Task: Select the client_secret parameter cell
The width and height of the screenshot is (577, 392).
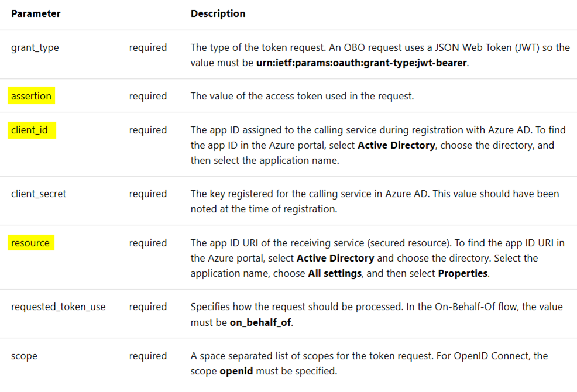Action: (39, 194)
